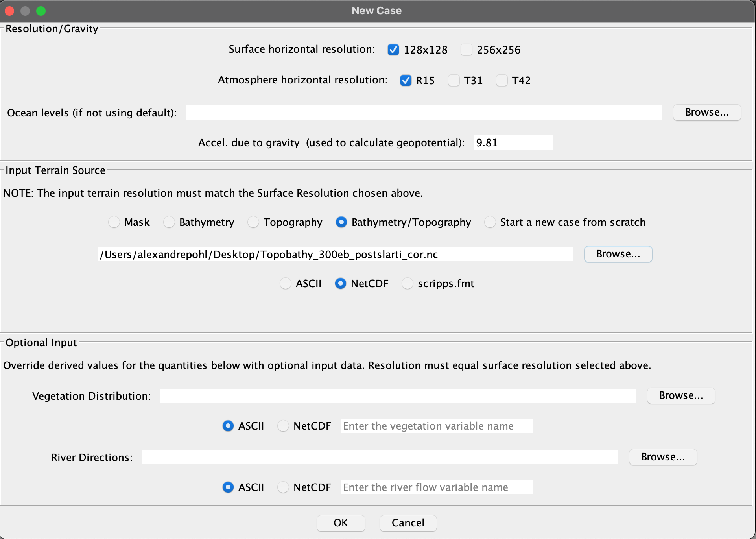This screenshot has height=539, width=756.
Task: Choose Start a new case from scratch
Action: pos(490,222)
